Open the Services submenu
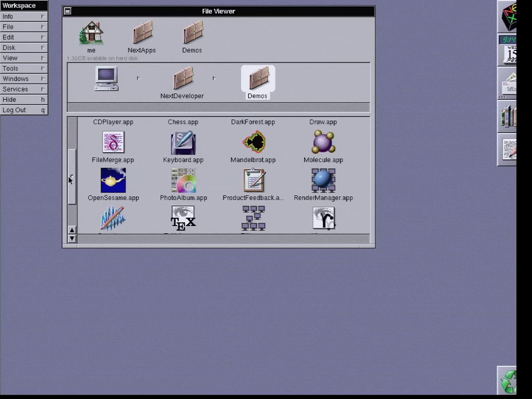This screenshot has height=399, width=532. tap(24, 89)
